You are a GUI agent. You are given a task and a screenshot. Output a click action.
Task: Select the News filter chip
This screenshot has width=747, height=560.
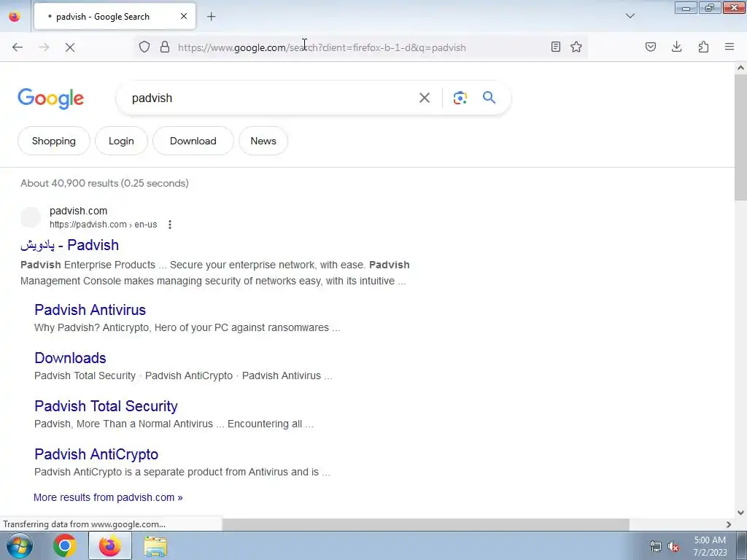tap(263, 141)
